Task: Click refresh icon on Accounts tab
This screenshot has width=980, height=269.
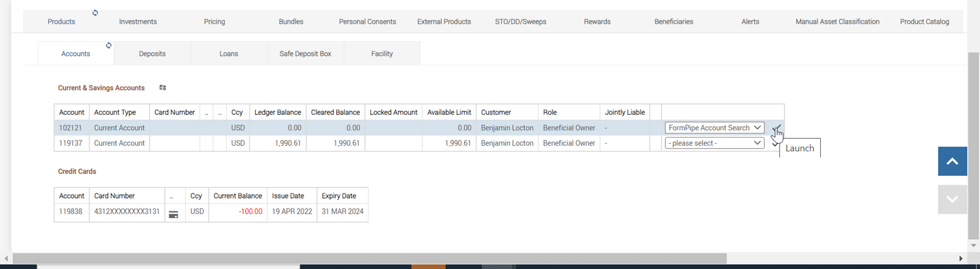Action: (x=109, y=45)
